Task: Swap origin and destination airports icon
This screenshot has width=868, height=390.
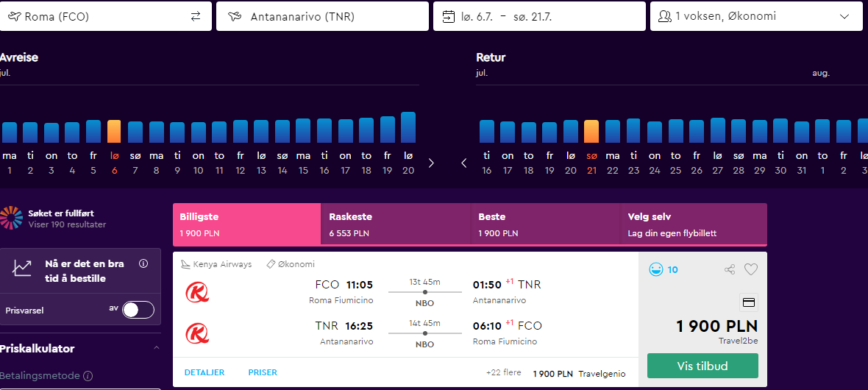Action: coord(196,17)
